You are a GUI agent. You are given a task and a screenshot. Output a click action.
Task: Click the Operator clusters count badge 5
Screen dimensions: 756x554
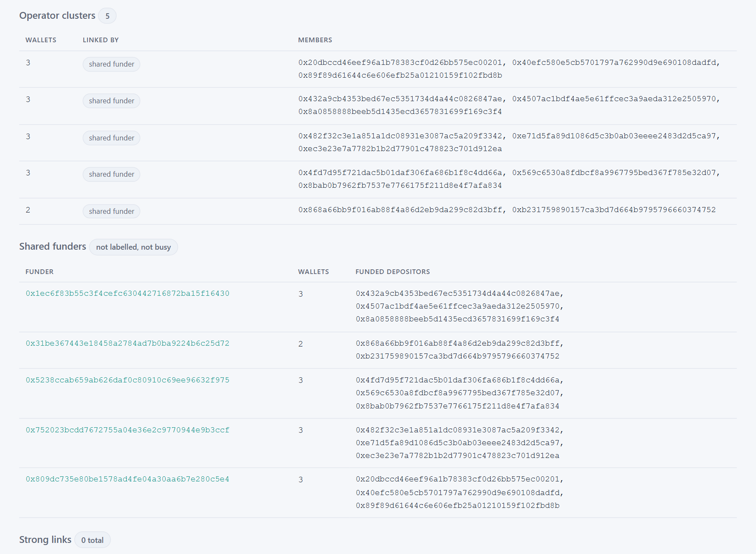pos(107,16)
